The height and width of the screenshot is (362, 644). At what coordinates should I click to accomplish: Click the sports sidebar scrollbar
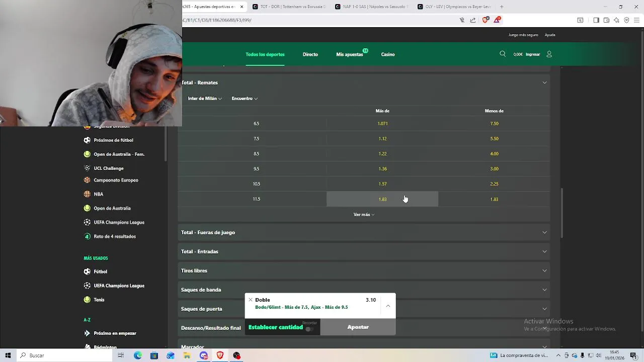coord(165,143)
